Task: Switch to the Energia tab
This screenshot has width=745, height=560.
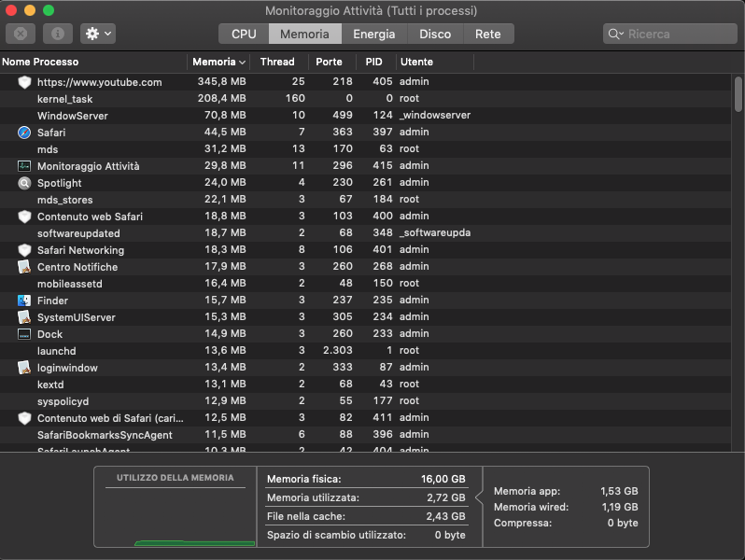Action: [374, 34]
